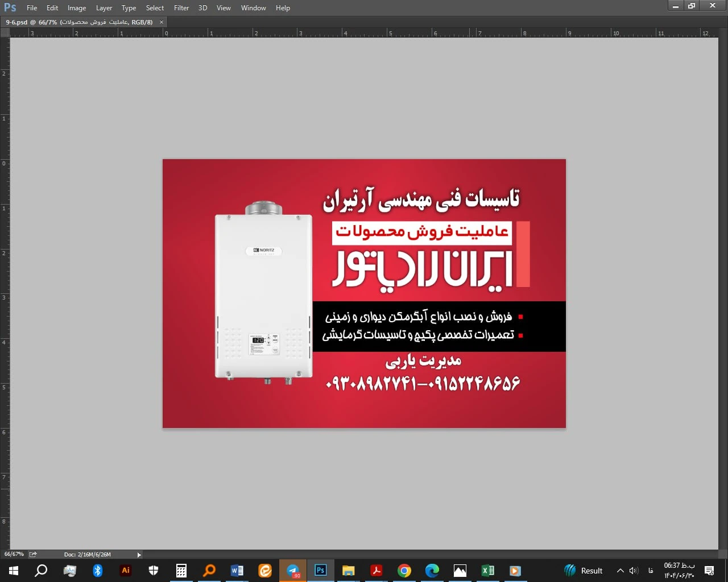Click the export/share icon in status bar
This screenshot has width=728, height=582.
(x=33, y=554)
